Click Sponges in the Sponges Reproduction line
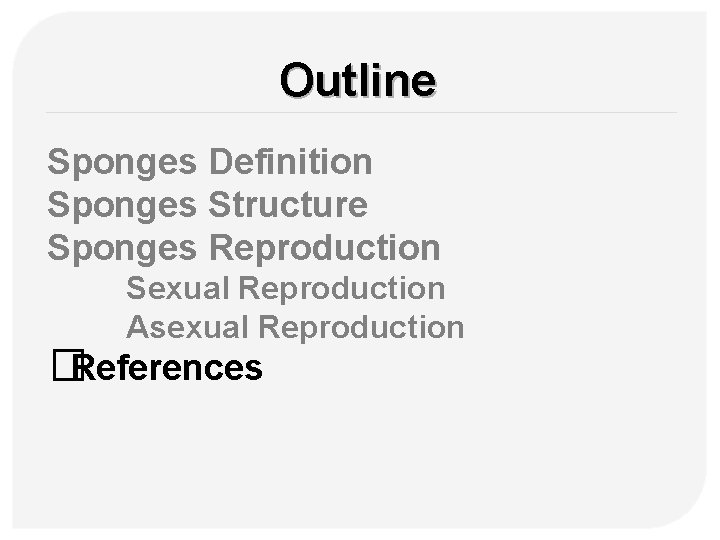The image size is (720, 540). point(123,246)
